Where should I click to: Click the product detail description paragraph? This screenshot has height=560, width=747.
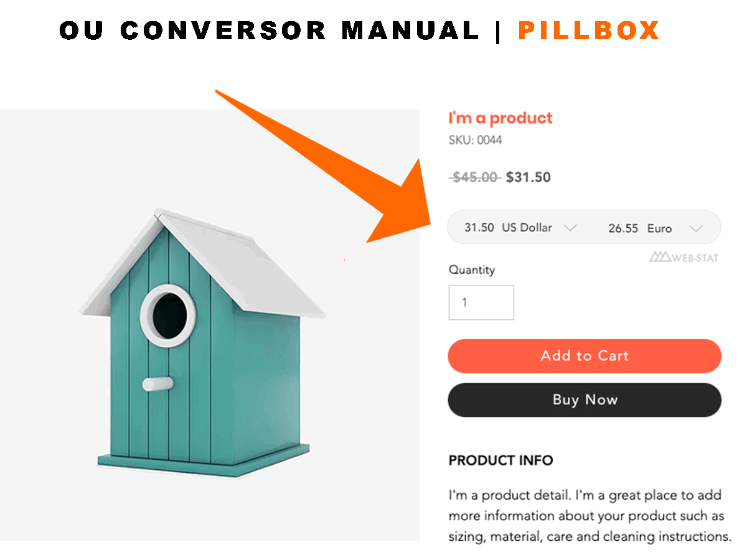tap(589, 515)
